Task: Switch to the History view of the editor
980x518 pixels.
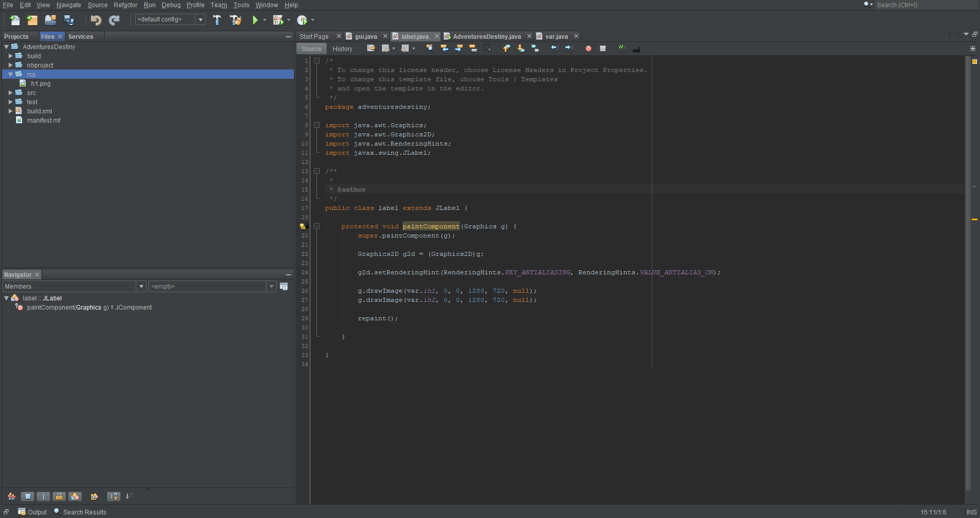Action: click(x=342, y=49)
